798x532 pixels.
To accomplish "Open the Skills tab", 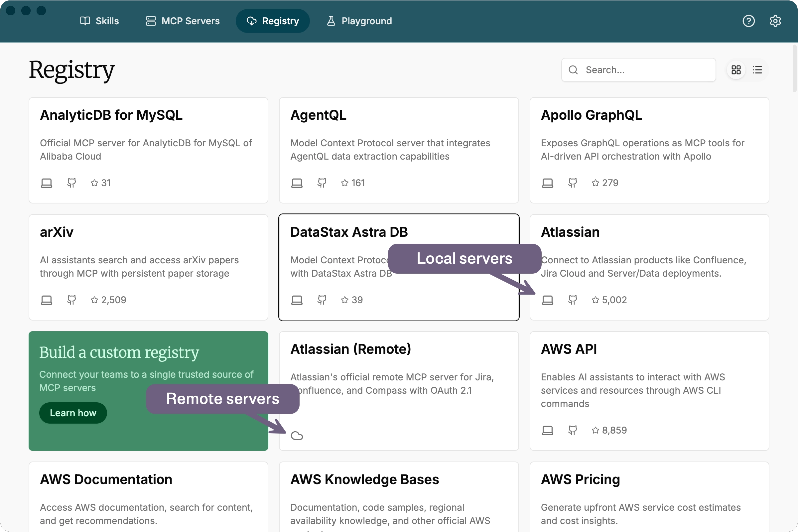I will click(x=99, y=21).
